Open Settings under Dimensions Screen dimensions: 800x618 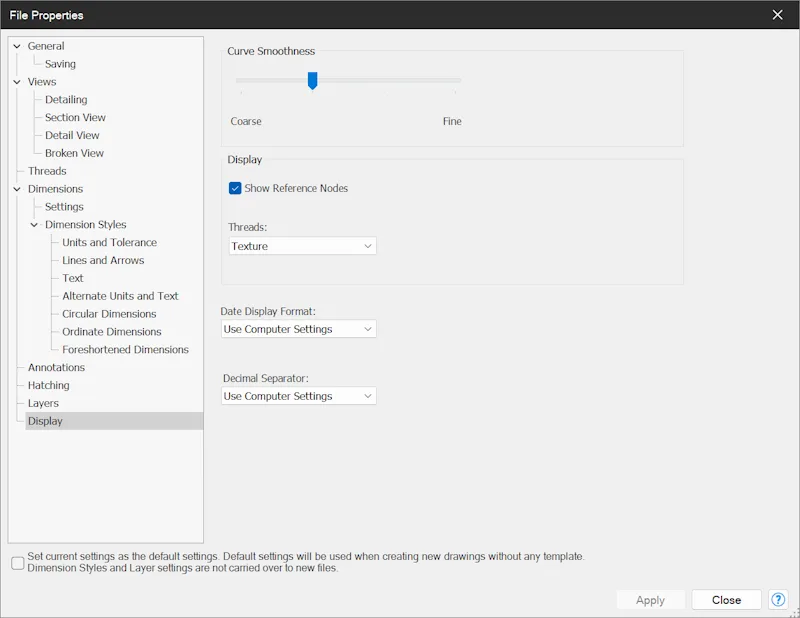(x=64, y=207)
